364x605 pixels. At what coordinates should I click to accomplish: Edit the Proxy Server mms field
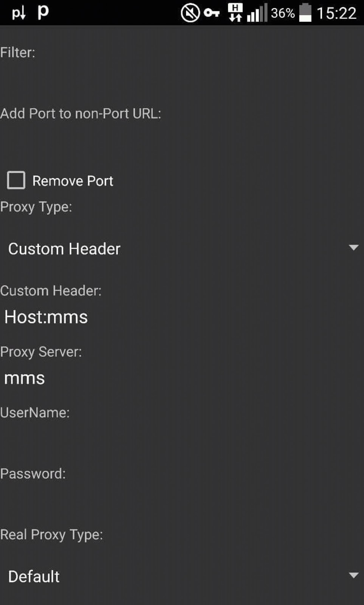click(181, 378)
